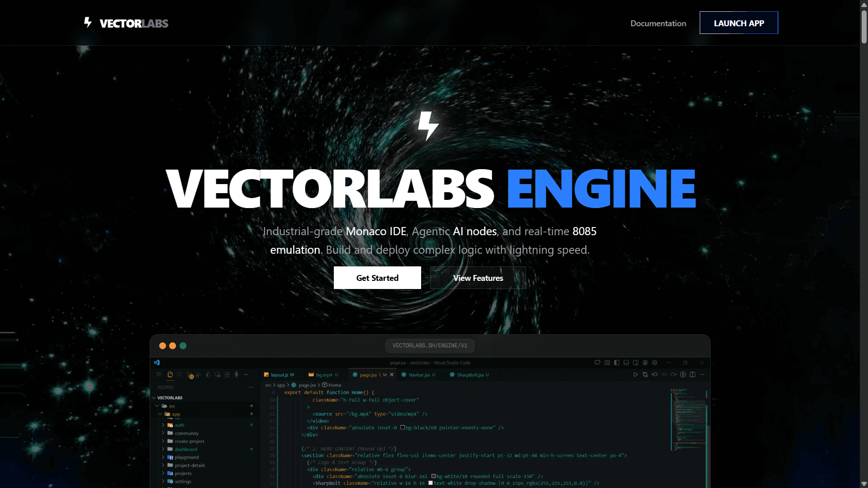Launch the app via LAUNCH APP button
Viewport: 868px width, 488px height.
pos(739,23)
